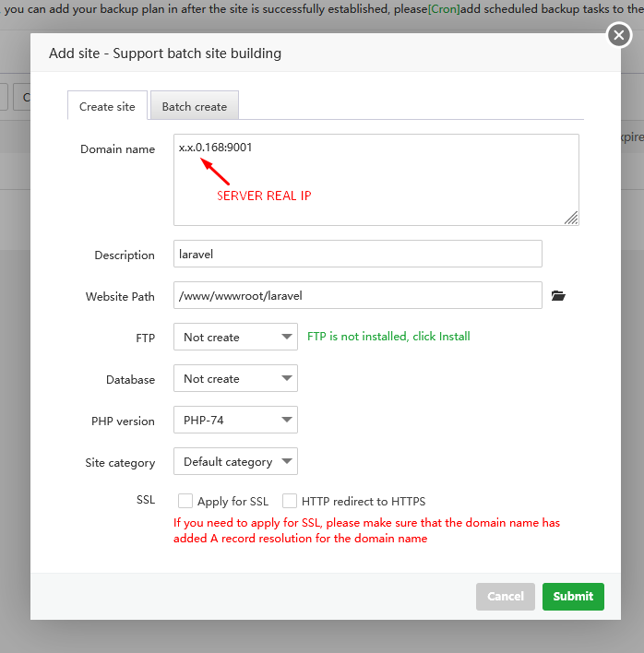This screenshot has width=644, height=653.
Task: Open the Database dropdown
Action: [235, 379]
